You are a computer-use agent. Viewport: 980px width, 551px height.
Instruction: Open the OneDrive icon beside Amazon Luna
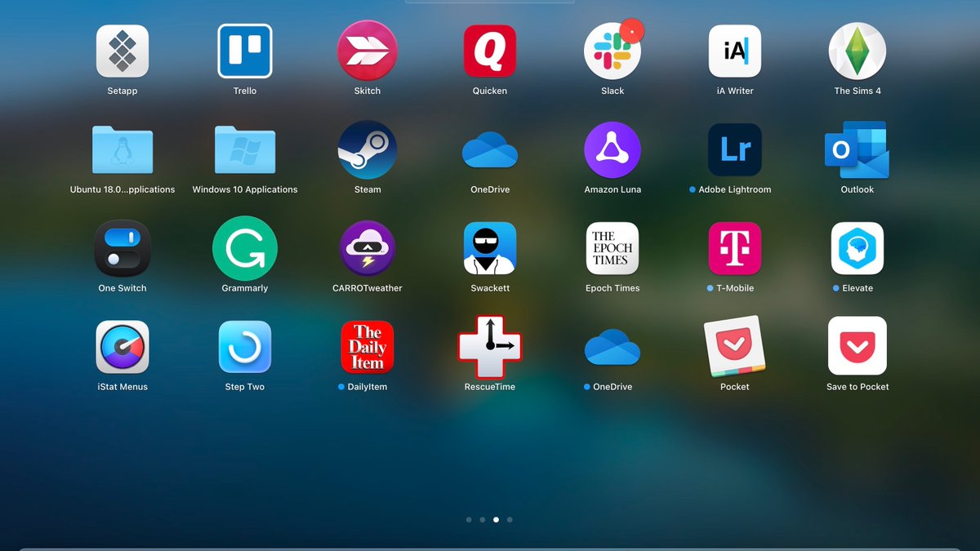coord(490,151)
